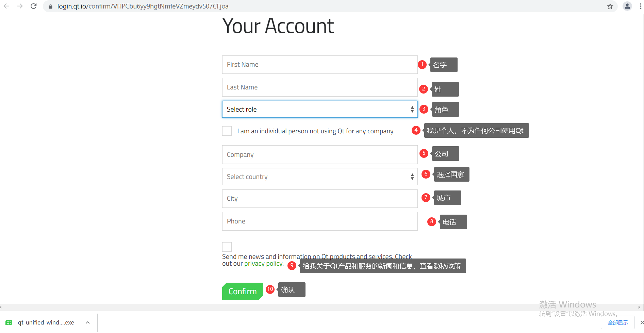Tick the news and information checkbox
Screen dimensions: 644x333
227,247
